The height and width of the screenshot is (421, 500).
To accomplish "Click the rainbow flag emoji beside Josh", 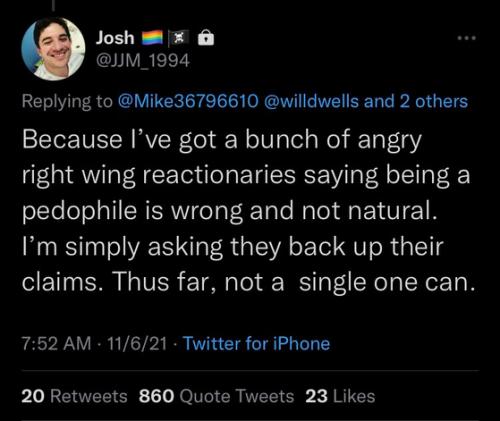I will pos(152,38).
